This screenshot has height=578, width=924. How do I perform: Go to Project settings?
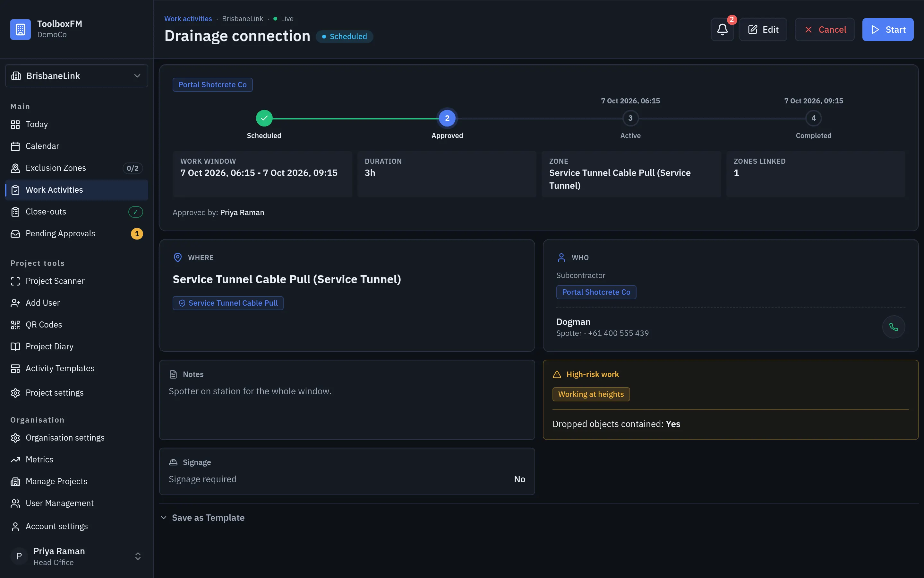(77, 393)
